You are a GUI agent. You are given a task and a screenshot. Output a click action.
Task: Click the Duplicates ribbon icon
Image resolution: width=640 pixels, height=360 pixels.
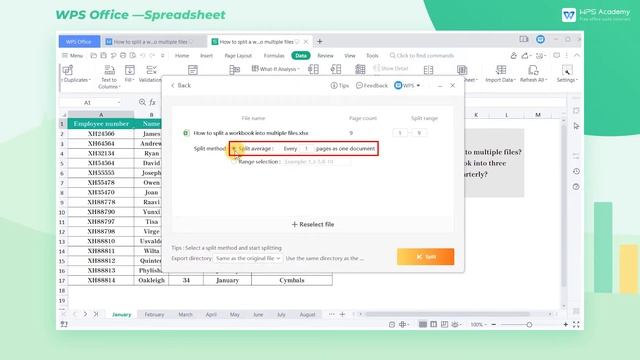[68, 70]
